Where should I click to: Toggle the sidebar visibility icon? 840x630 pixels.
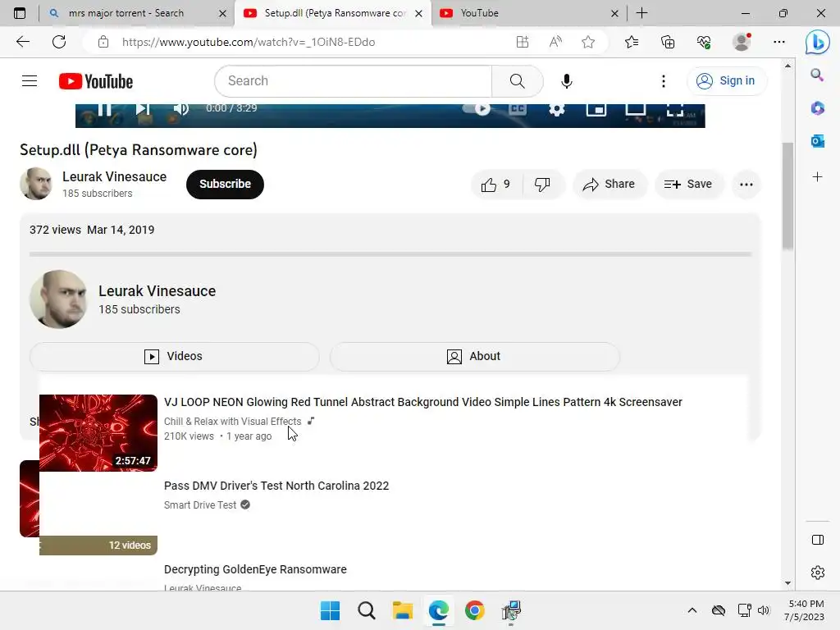(x=818, y=540)
